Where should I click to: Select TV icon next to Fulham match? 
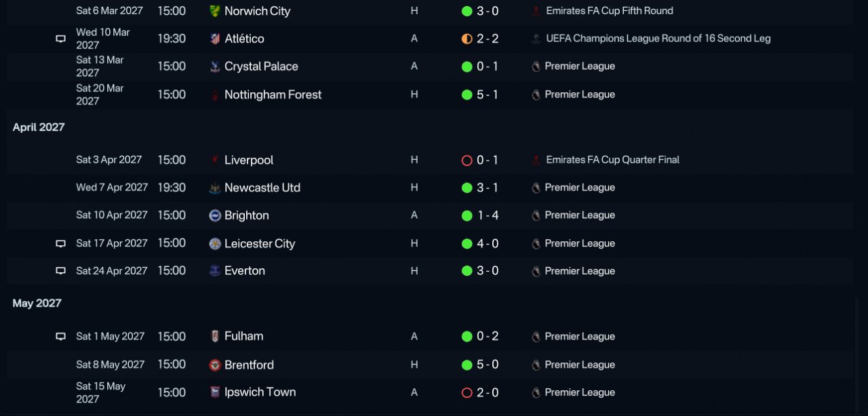point(60,336)
